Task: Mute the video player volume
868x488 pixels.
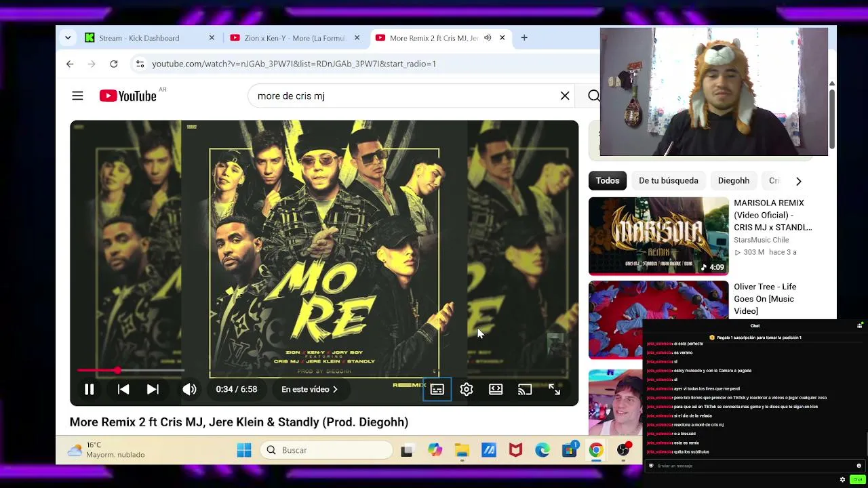Action: [x=189, y=390]
